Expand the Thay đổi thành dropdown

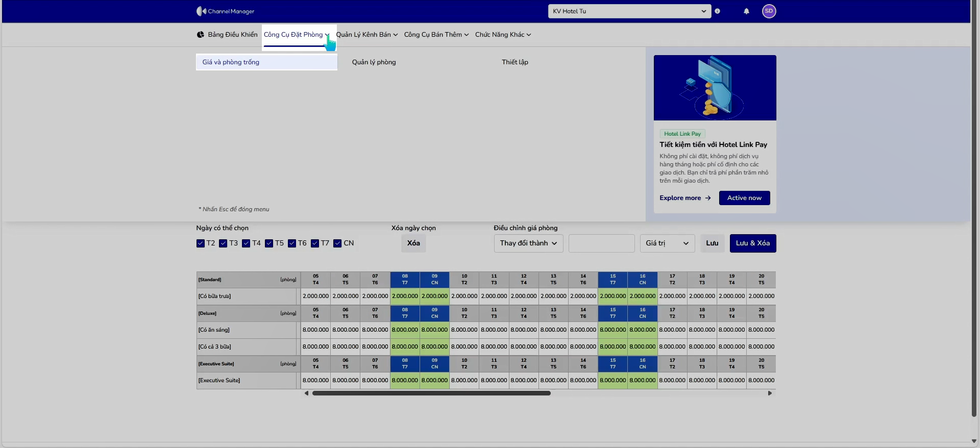tap(528, 243)
